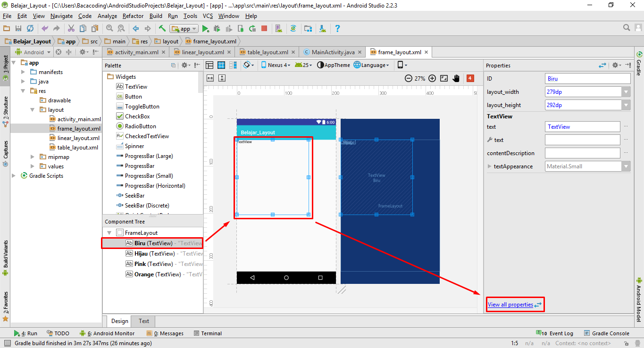Click the View all properties link
The image size is (644, 348).
pyautogui.click(x=511, y=305)
